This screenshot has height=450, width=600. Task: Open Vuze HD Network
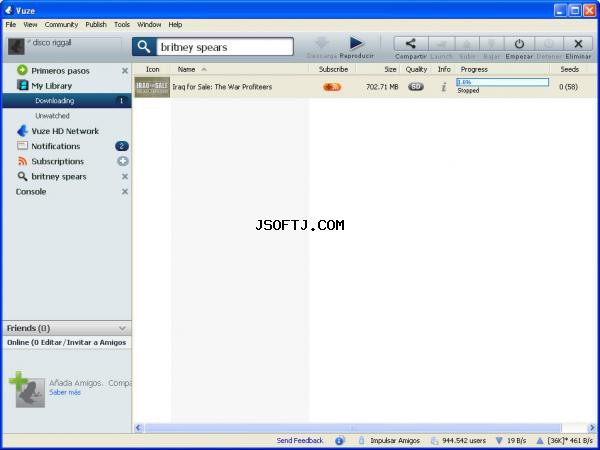tap(65, 131)
